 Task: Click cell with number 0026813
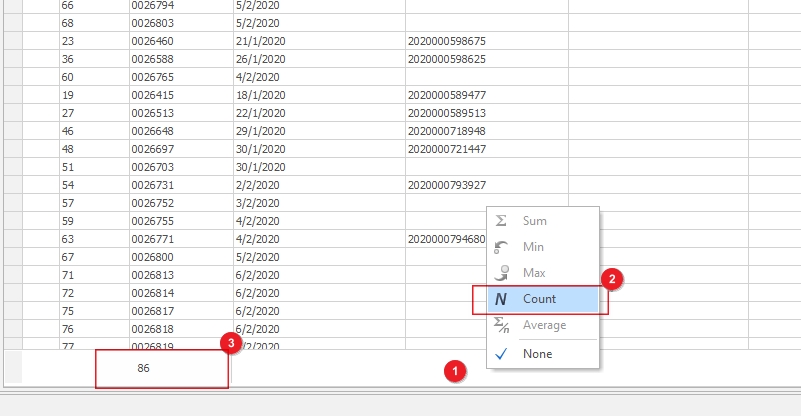pos(152,275)
